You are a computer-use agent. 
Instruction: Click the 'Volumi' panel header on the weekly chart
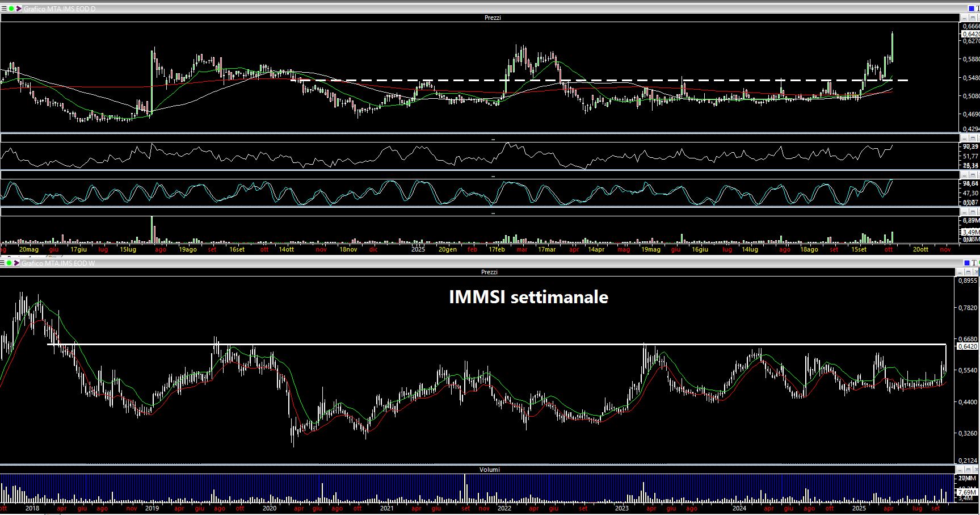(x=490, y=470)
